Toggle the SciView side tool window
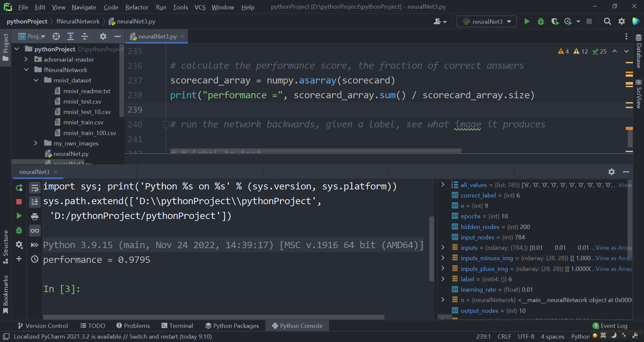The width and height of the screenshot is (644, 342). [639, 94]
